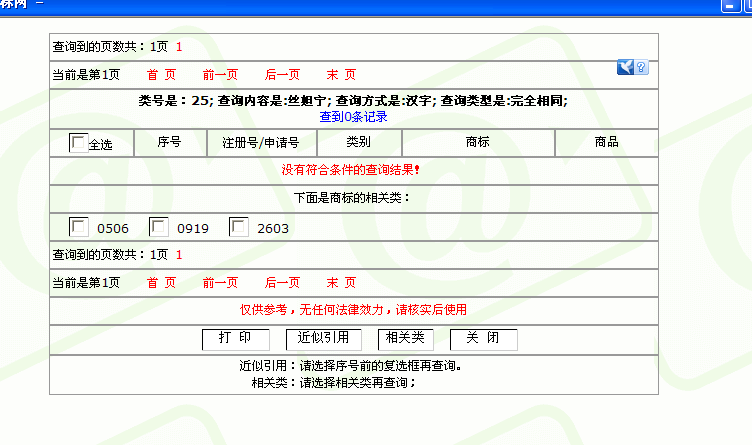Go to 首页 in the top pagination
Viewport: 752px width, 445px height.
[162, 75]
